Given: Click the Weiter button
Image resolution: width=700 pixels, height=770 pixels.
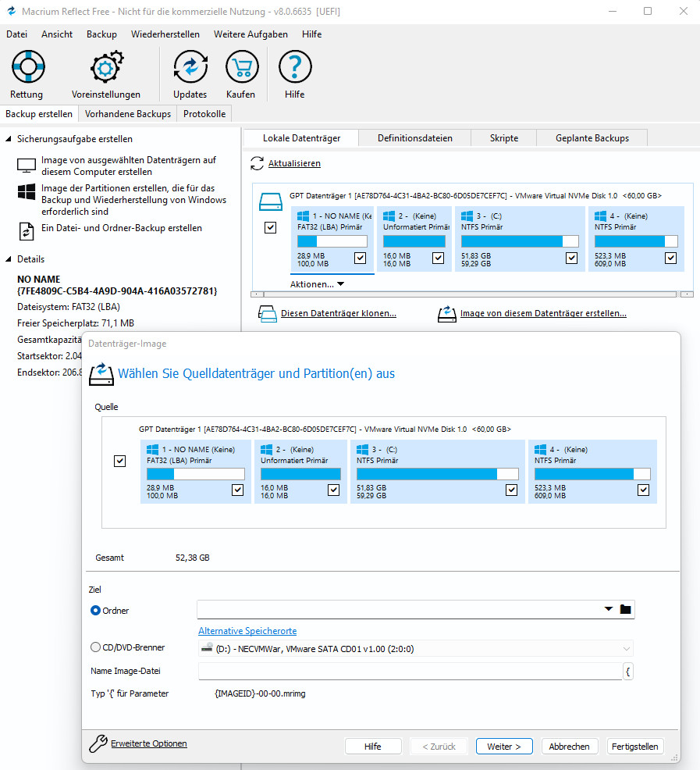Looking at the screenshot, I should point(504,747).
